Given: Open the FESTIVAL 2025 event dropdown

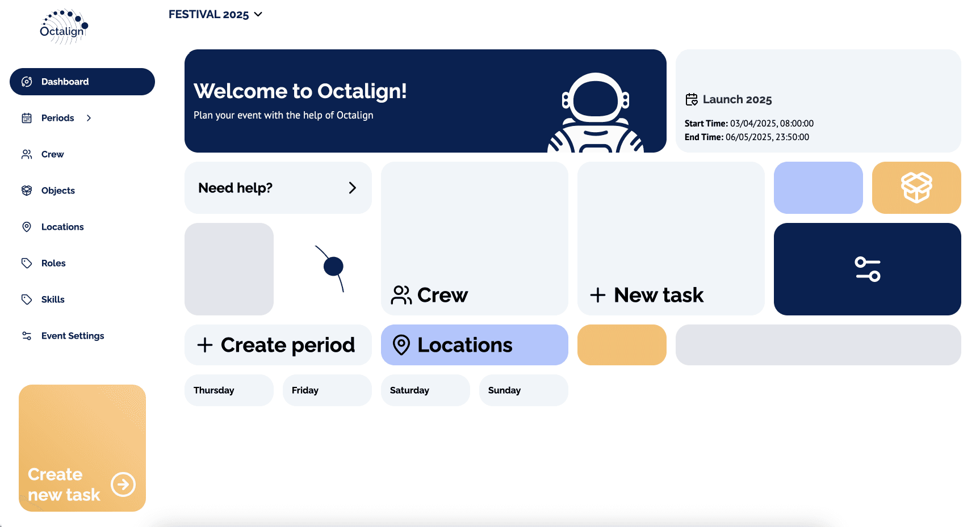Looking at the screenshot, I should coord(215,15).
